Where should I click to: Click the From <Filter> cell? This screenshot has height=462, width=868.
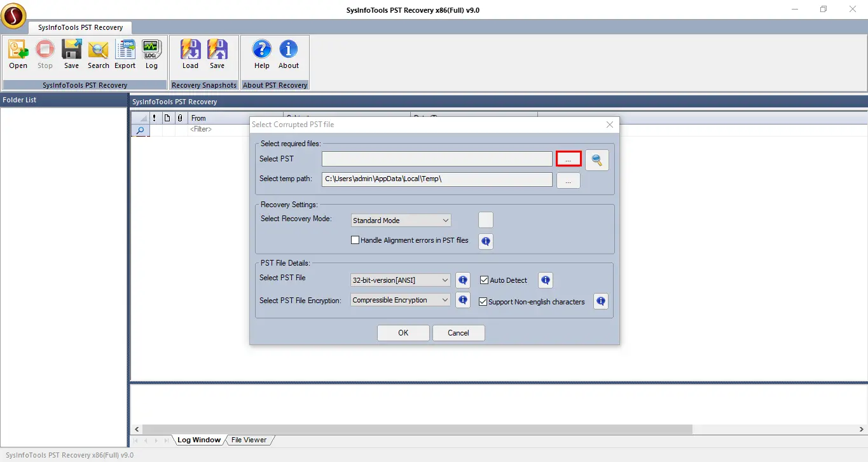tap(219, 130)
